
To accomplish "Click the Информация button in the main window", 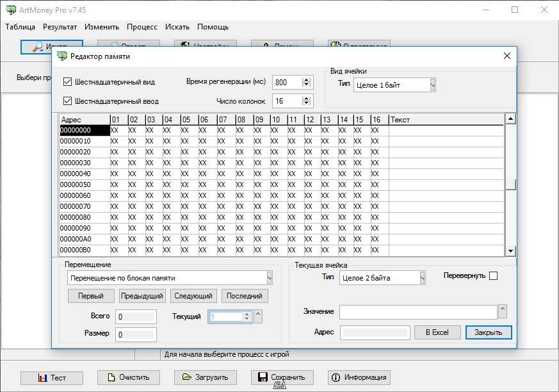I will pyautogui.click(x=359, y=377).
